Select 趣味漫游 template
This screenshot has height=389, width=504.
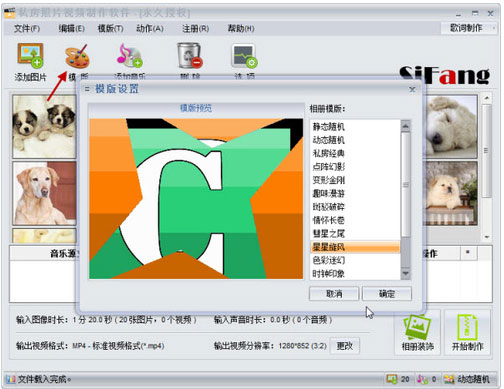pos(355,193)
